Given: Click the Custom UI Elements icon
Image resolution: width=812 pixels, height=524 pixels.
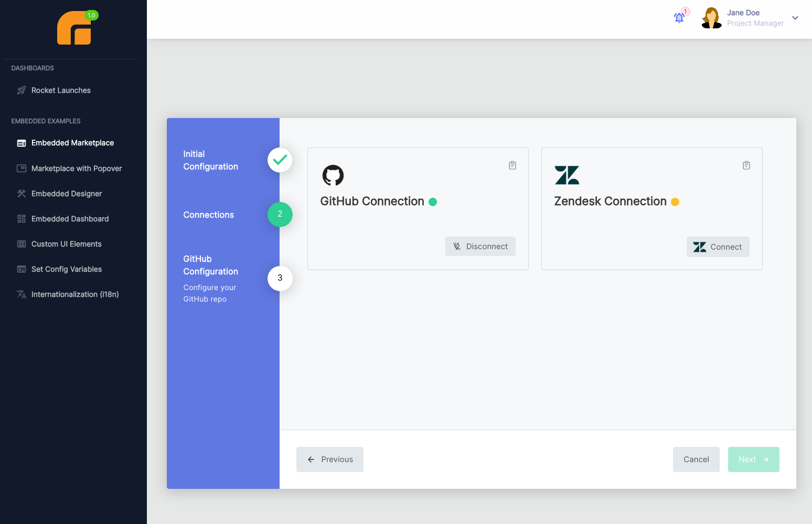Looking at the screenshot, I should point(21,243).
